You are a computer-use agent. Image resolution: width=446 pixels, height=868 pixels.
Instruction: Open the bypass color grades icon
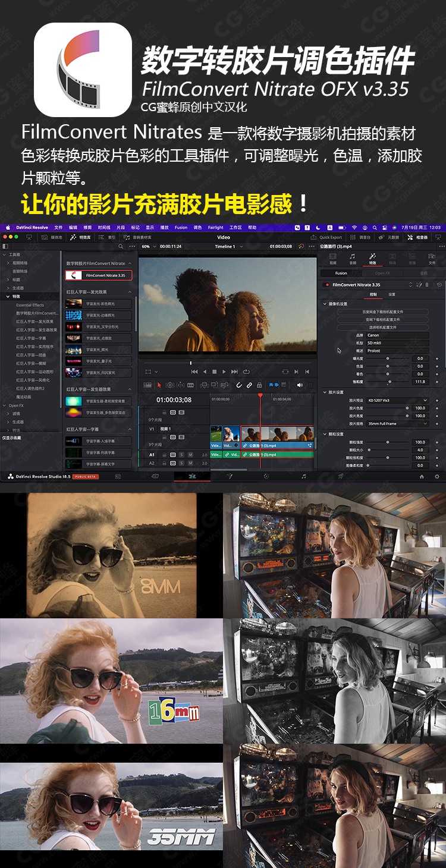301,246
